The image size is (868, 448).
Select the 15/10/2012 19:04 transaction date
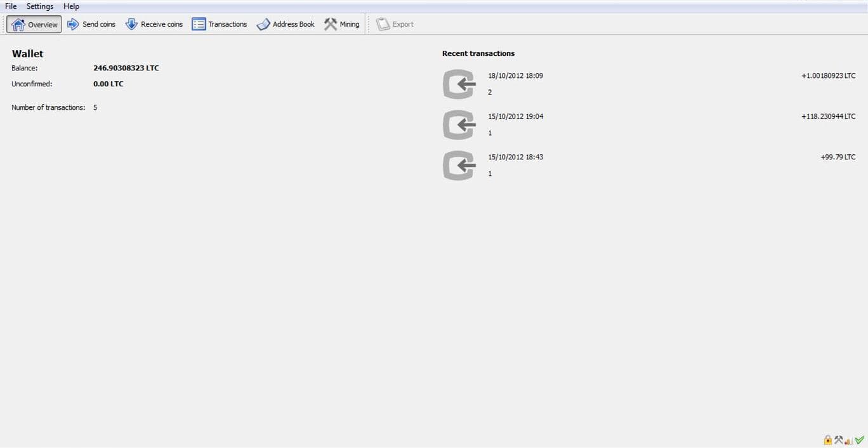tap(516, 116)
